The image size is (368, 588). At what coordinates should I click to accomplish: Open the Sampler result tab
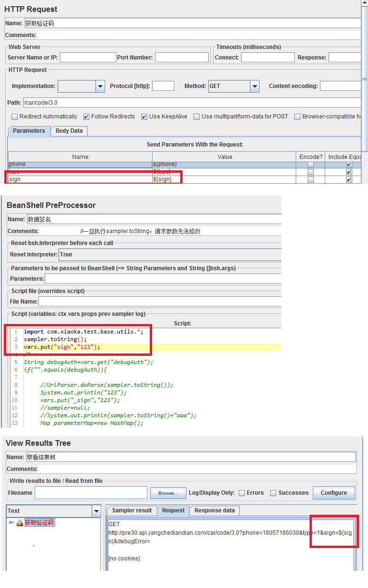click(132, 510)
